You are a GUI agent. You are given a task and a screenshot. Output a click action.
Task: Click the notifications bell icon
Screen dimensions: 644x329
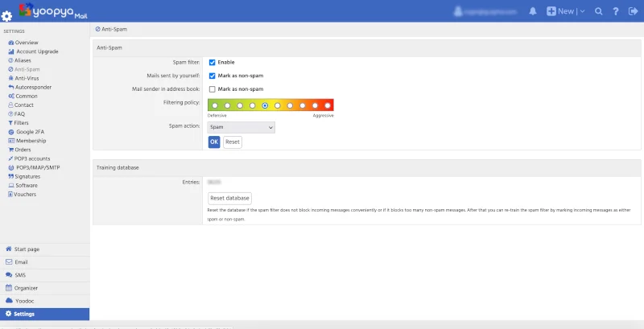pos(532,11)
